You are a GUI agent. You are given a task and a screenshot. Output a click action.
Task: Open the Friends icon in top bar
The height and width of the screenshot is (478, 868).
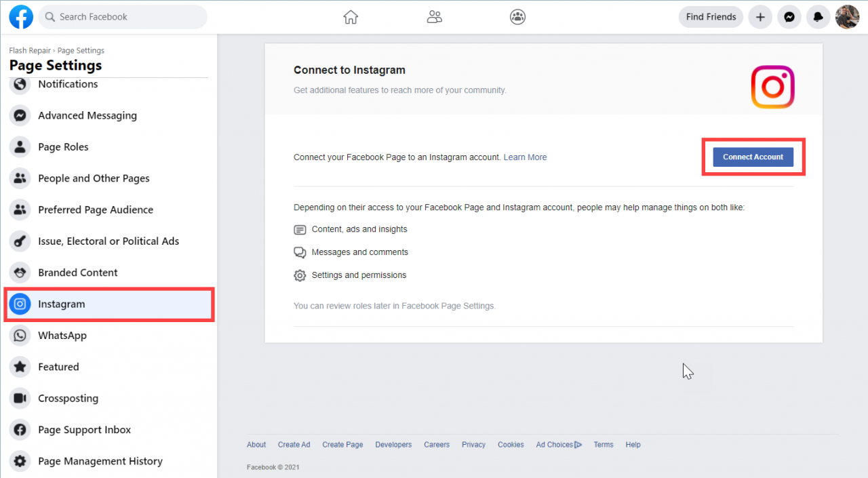click(435, 17)
